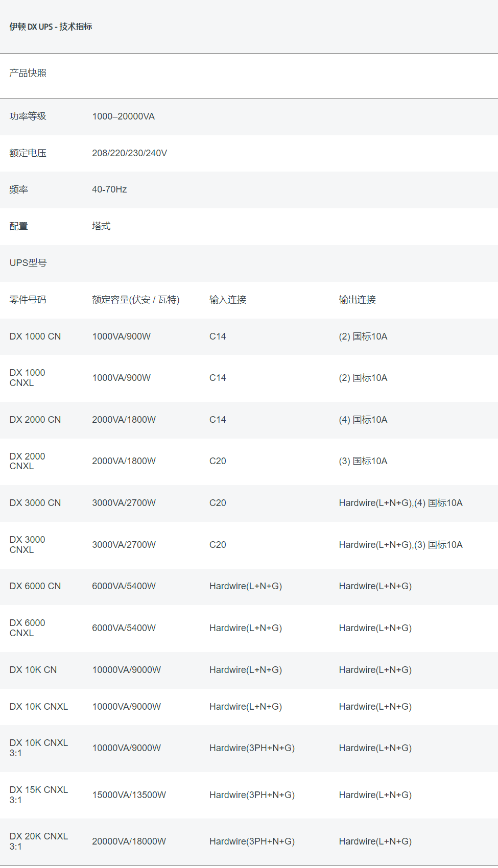Click the output connection in the DX 15K CNXL 3:1 row
498x868 pixels.
coord(375,795)
